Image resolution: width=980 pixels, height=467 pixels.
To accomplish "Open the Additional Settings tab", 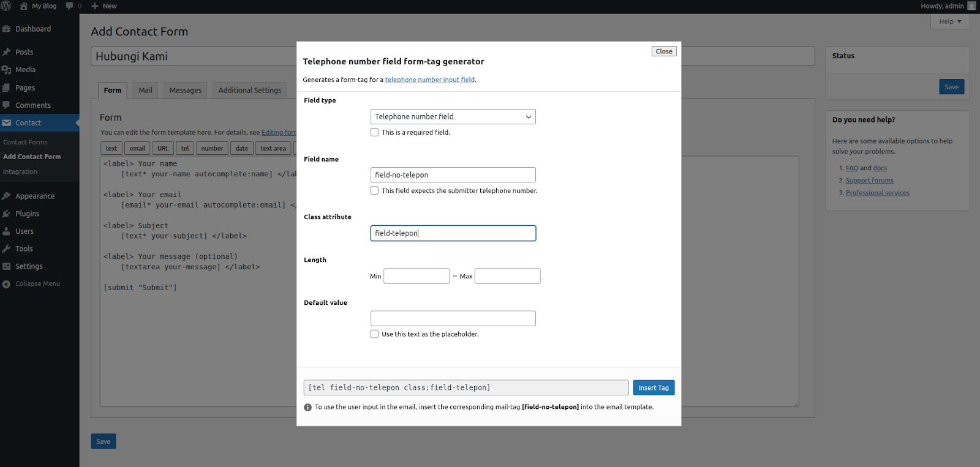I will (249, 90).
